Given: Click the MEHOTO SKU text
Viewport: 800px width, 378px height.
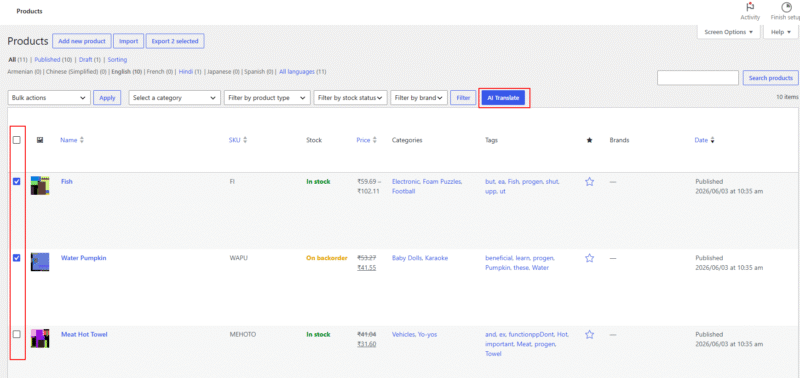Looking at the screenshot, I should coord(243,335).
